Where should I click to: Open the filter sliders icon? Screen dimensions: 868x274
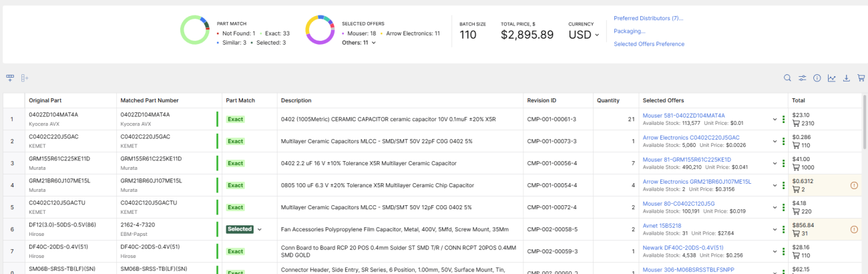point(803,78)
